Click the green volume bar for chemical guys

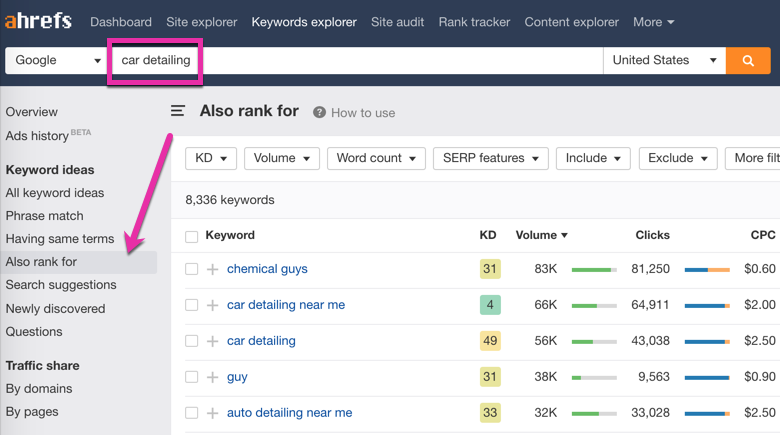593,269
